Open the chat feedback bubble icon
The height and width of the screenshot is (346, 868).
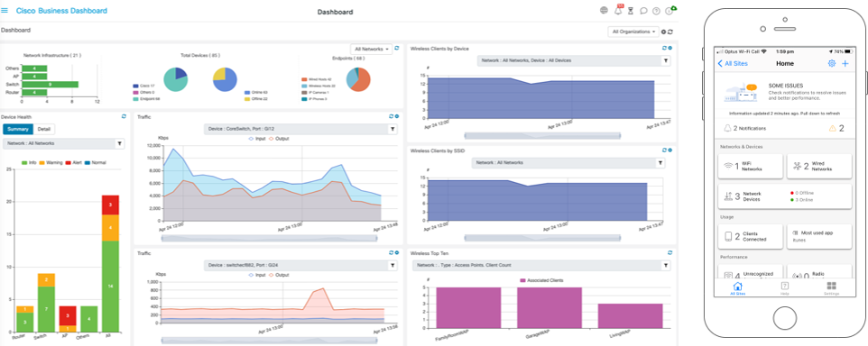point(644,11)
